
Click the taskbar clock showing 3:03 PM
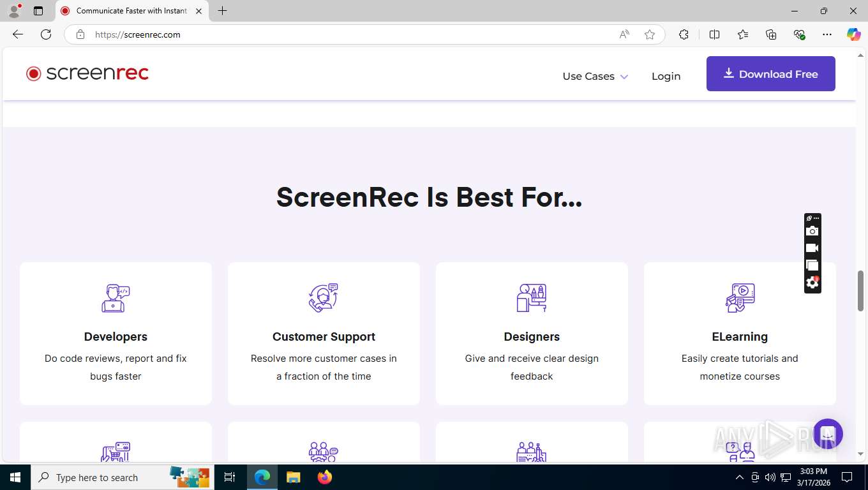point(813,477)
